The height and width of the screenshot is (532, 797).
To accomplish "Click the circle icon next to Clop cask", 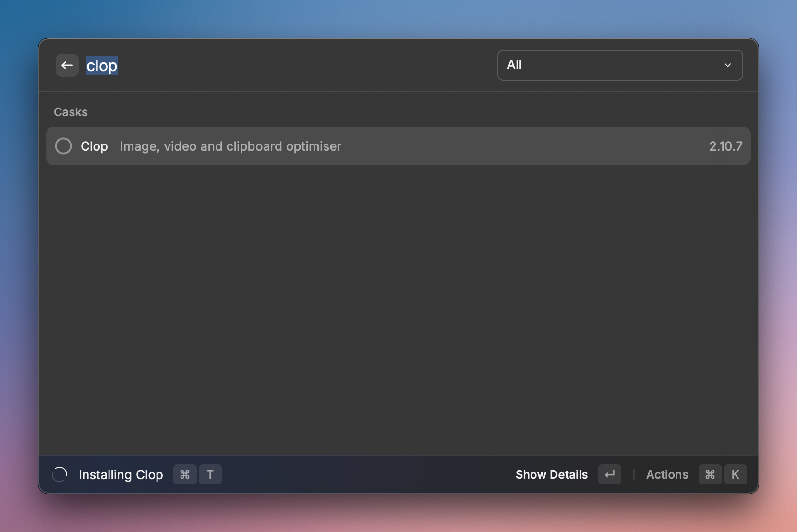I will coord(63,145).
